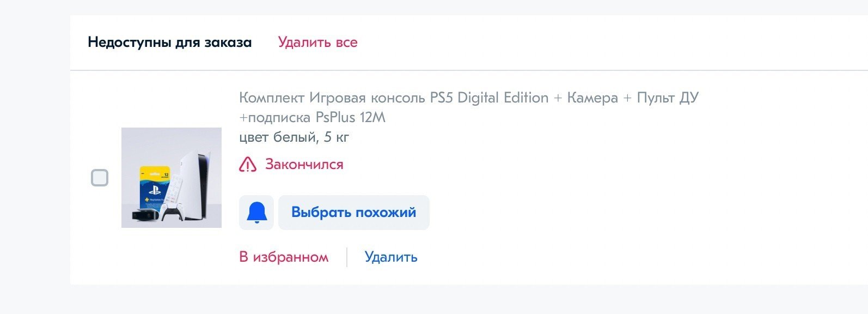868x314 pixels.
Task: Remove the PS5 bundle from favorites
Action: click(284, 257)
